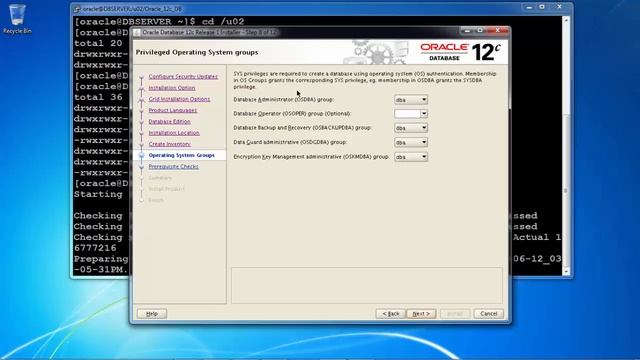Click the Next button

(421, 313)
